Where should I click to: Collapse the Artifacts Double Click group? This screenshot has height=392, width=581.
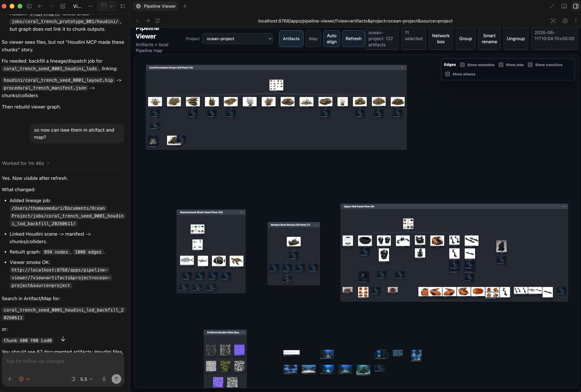(x=205, y=332)
